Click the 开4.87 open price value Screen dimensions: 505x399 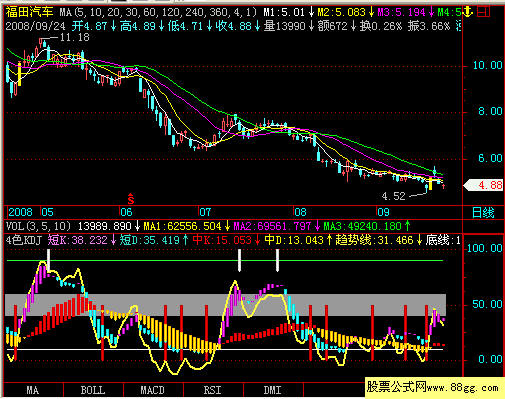[90, 26]
